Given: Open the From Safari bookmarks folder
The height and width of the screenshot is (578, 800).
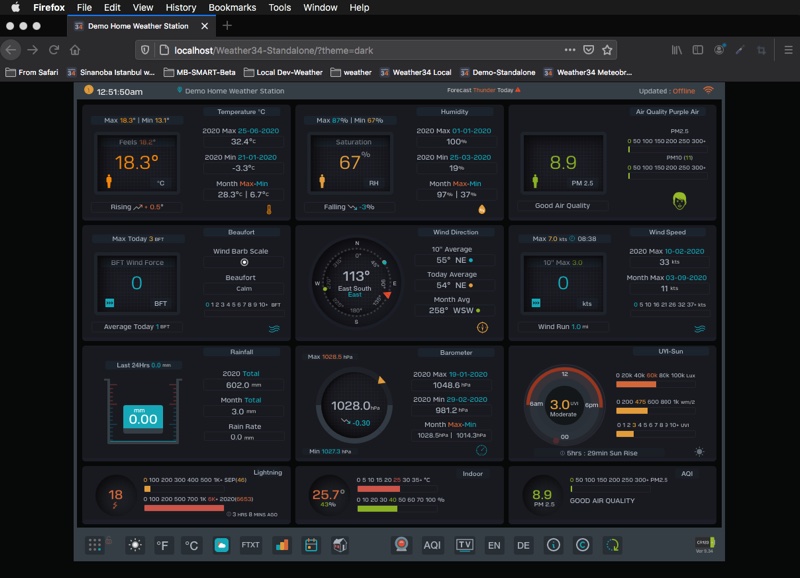Looking at the screenshot, I should pos(32,72).
